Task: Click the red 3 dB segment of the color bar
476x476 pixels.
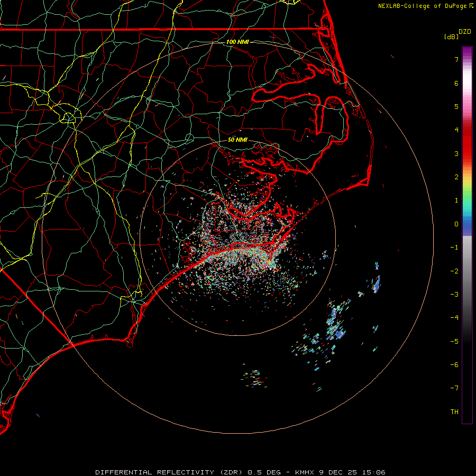Action: tap(467, 153)
